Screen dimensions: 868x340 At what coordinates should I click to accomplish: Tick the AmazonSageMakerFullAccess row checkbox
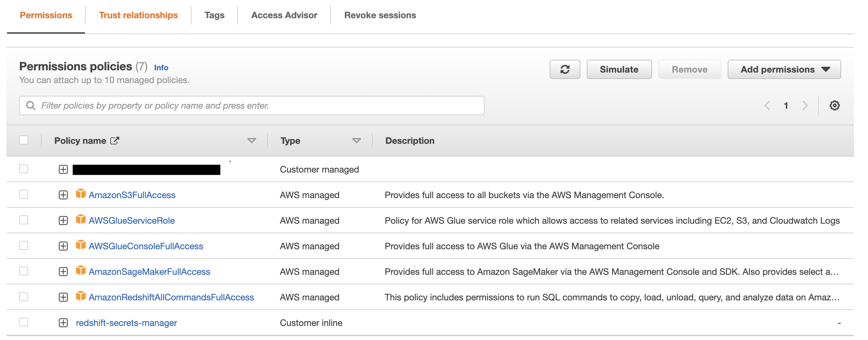click(24, 271)
